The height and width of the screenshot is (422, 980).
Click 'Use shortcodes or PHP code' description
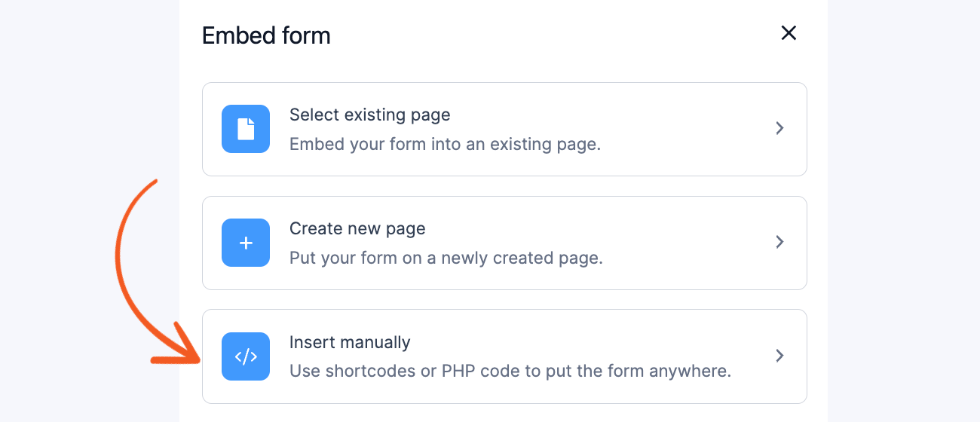point(510,372)
